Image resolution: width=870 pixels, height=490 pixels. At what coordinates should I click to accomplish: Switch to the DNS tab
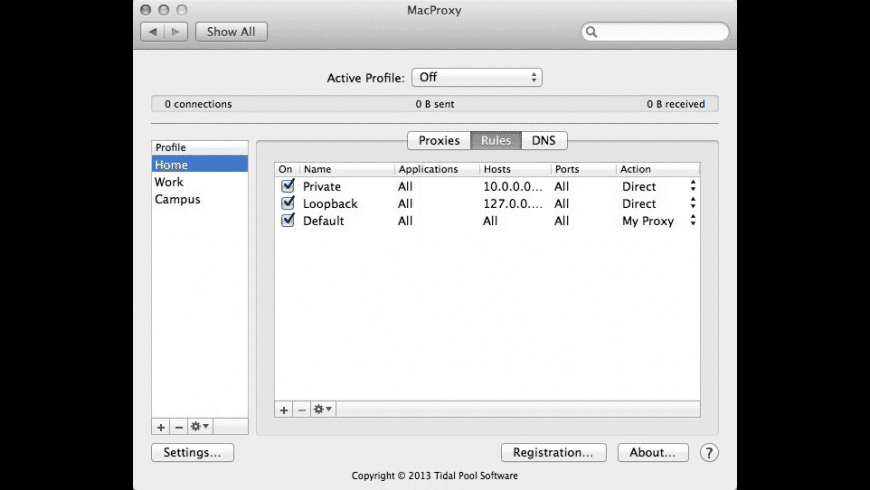click(544, 141)
